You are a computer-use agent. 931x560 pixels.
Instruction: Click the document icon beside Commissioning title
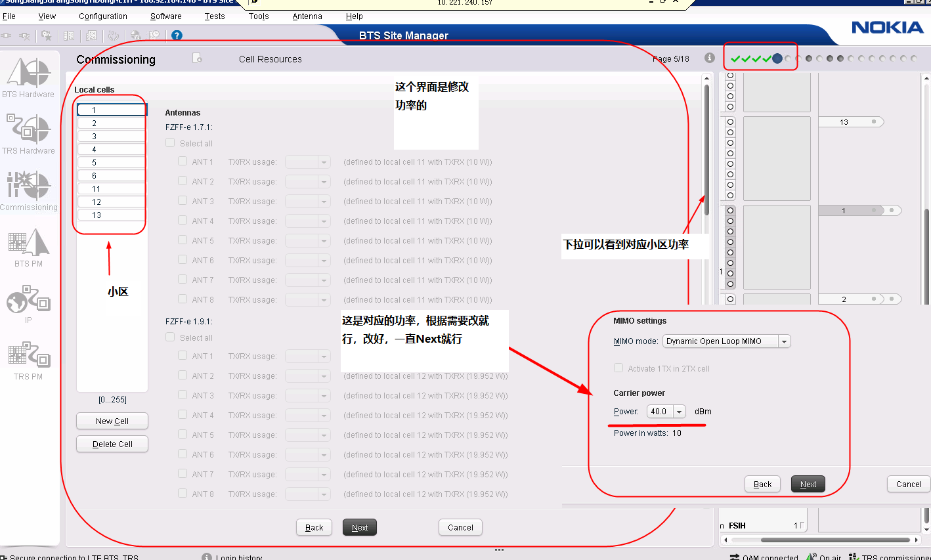(x=197, y=58)
